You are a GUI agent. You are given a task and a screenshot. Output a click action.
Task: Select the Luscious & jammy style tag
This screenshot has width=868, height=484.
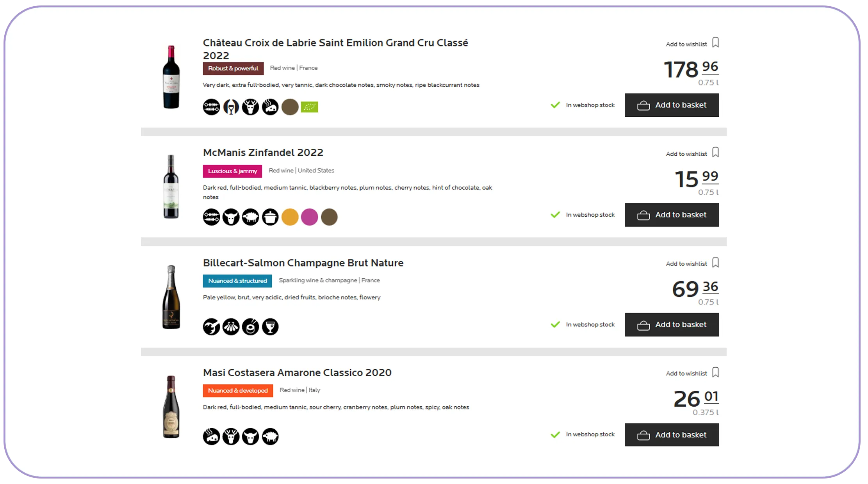click(x=232, y=171)
